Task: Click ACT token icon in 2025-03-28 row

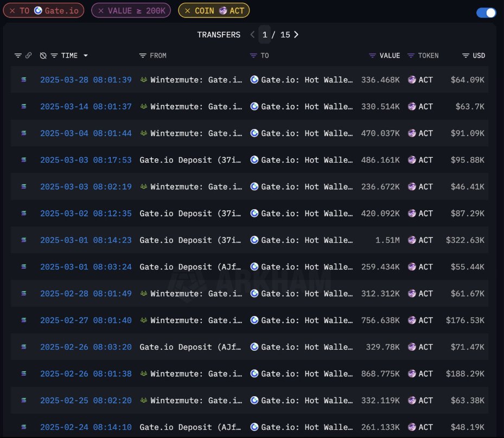Action: (x=412, y=79)
